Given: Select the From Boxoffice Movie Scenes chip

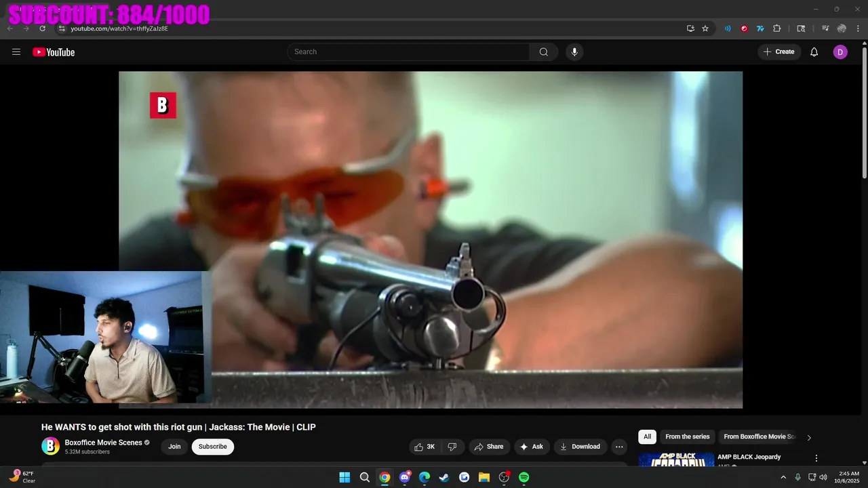Looking at the screenshot, I should 759,437.
